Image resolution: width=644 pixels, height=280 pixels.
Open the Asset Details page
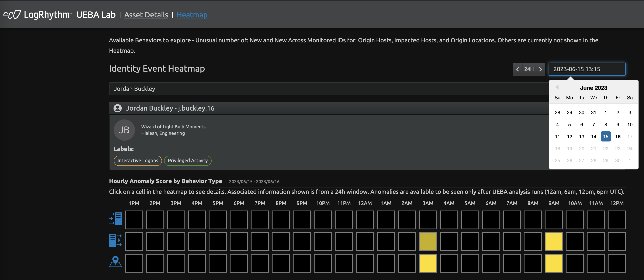coord(146,15)
